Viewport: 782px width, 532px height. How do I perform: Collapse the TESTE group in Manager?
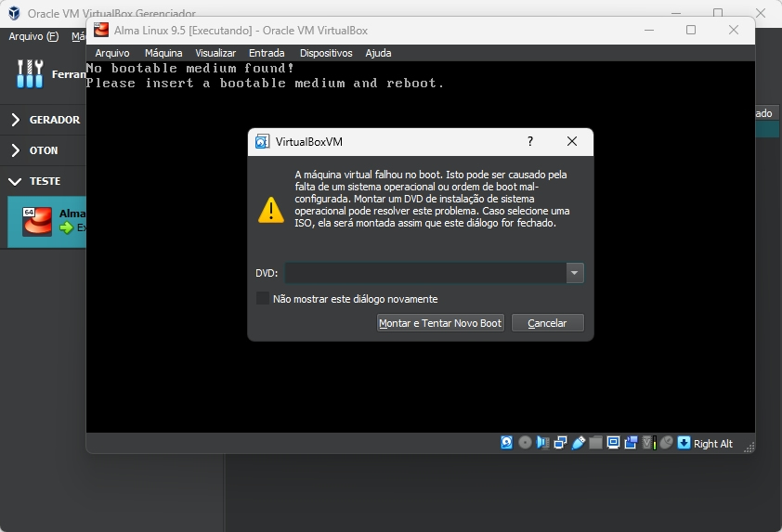click(x=15, y=181)
